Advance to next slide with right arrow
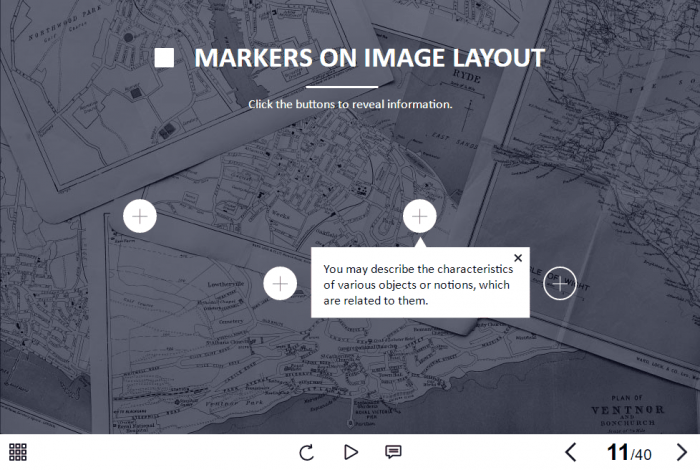This screenshot has width=700, height=470. (682, 452)
